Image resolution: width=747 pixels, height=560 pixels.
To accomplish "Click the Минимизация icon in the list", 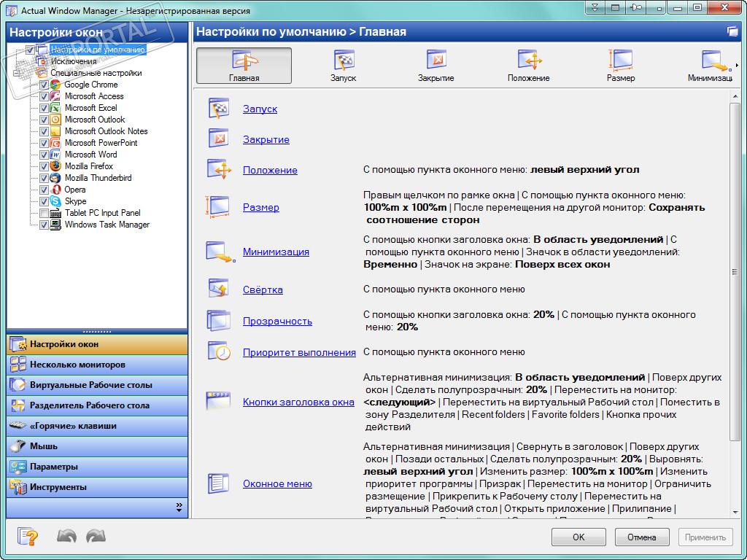I will tap(220, 252).
